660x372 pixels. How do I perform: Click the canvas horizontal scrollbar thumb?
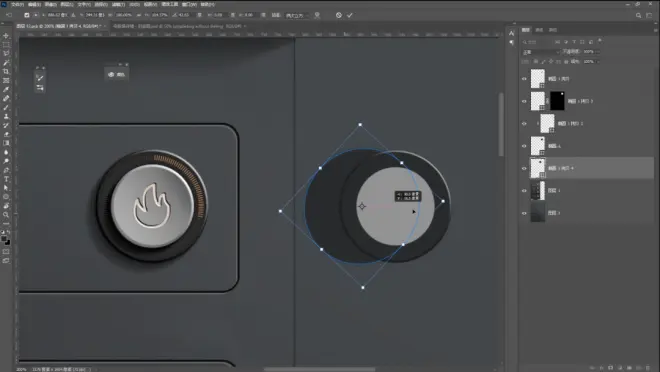coord(319,369)
